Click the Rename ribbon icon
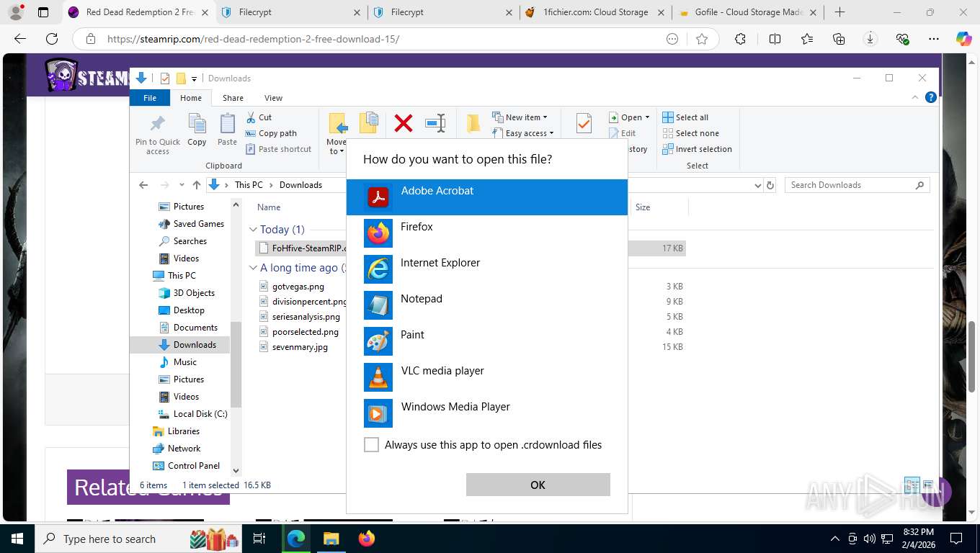Viewport: 980px width, 553px height. pyautogui.click(x=435, y=123)
